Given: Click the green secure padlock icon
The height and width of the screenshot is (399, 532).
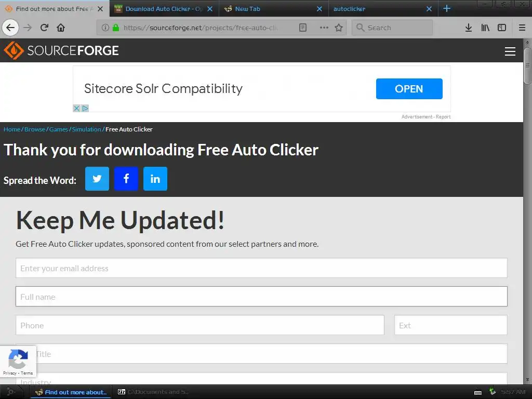Looking at the screenshot, I should pos(116,28).
